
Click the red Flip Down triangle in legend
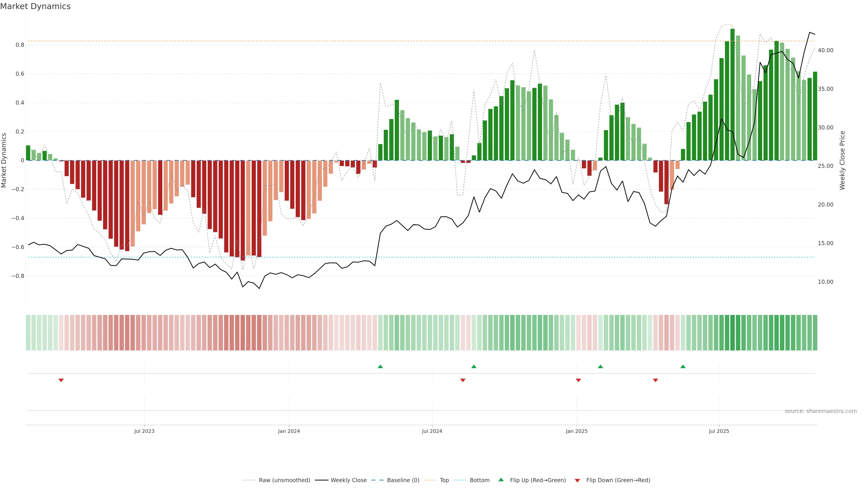(577, 480)
